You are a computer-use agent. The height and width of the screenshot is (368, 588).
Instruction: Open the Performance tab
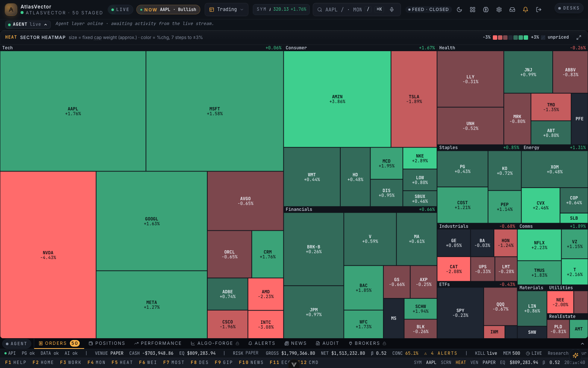tap(158, 343)
